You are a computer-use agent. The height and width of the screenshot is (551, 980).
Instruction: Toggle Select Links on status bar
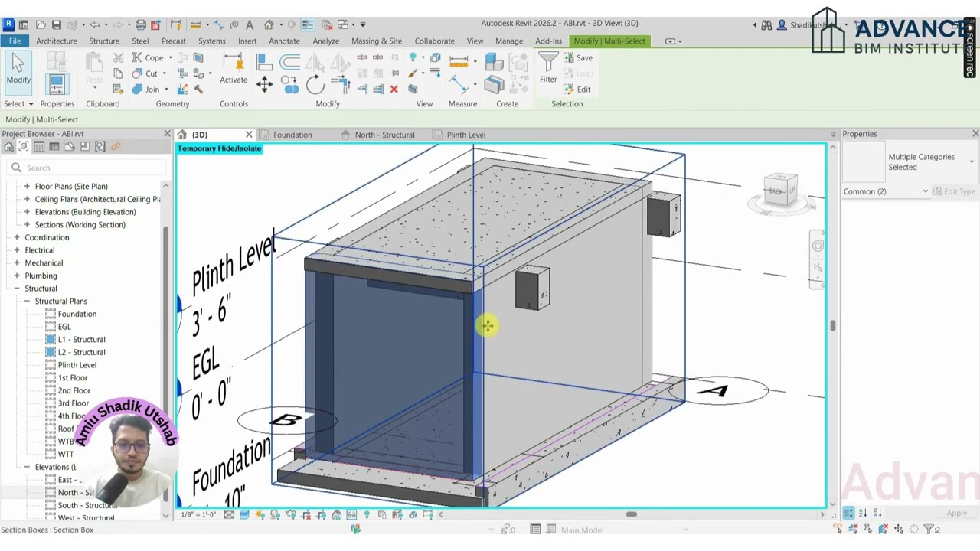(838, 529)
